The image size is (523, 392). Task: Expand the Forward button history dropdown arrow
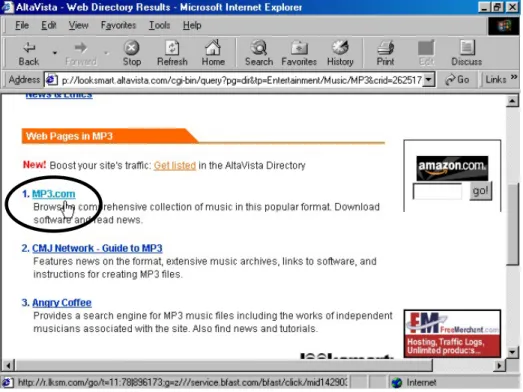pos(106,53)
